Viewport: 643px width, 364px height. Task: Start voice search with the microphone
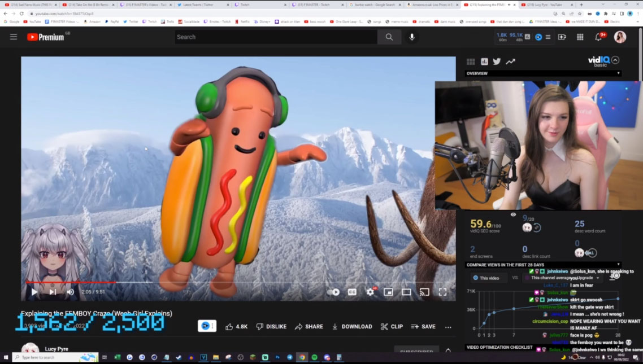click(412, 37)
